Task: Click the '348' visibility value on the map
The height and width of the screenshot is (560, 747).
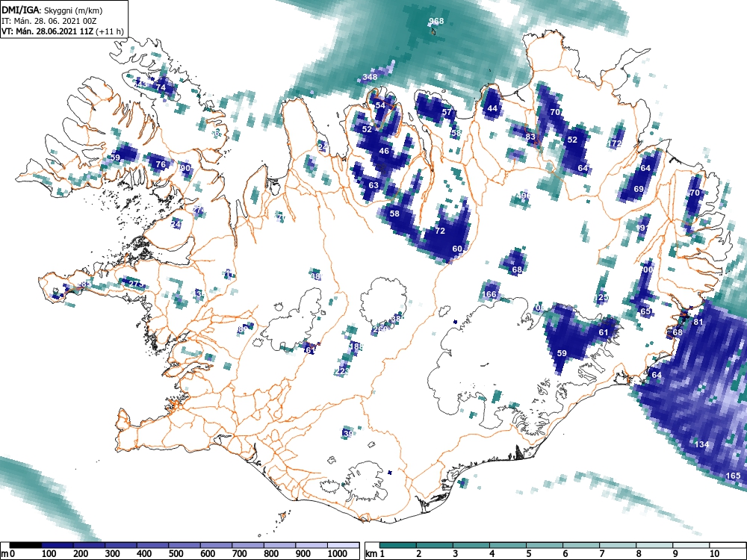Action: click(x=370, y=77)
